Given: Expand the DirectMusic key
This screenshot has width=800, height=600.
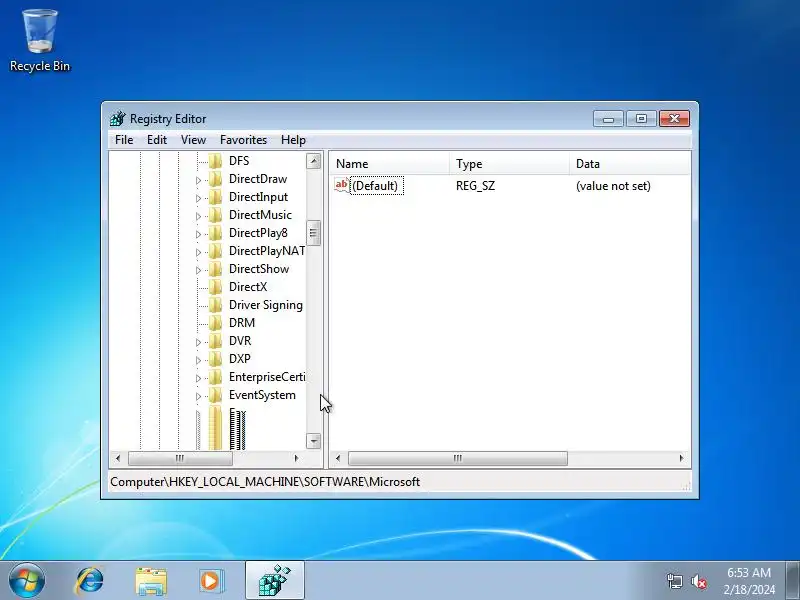Looking at the screenshot, I should pos(198,216).
